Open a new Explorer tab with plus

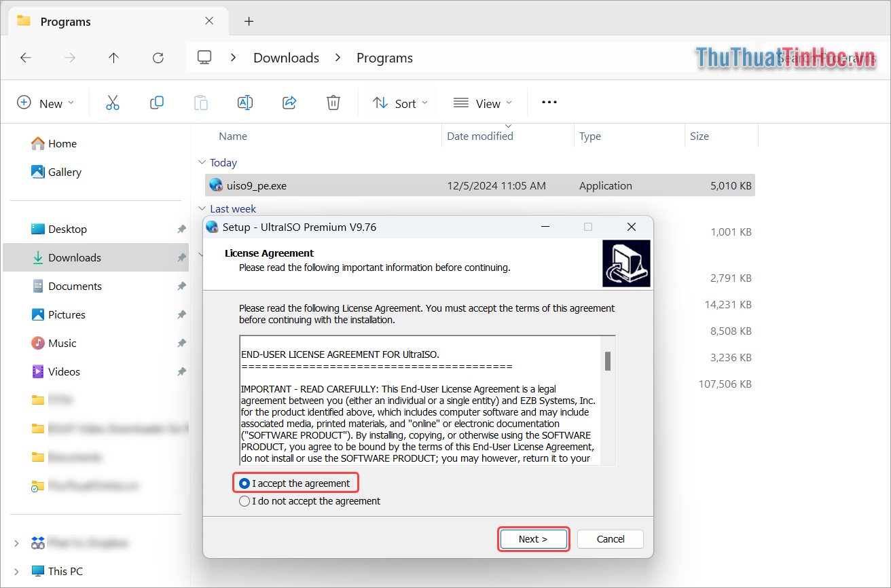pos(249,21)
